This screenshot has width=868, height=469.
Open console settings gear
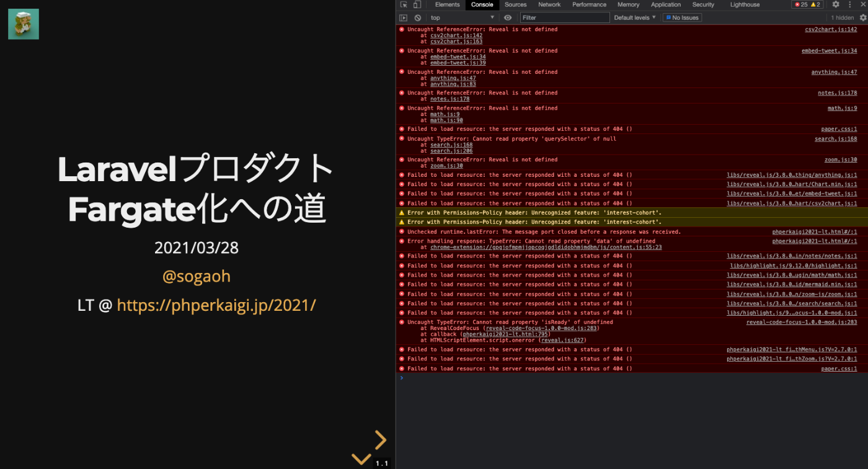point(862,18)
